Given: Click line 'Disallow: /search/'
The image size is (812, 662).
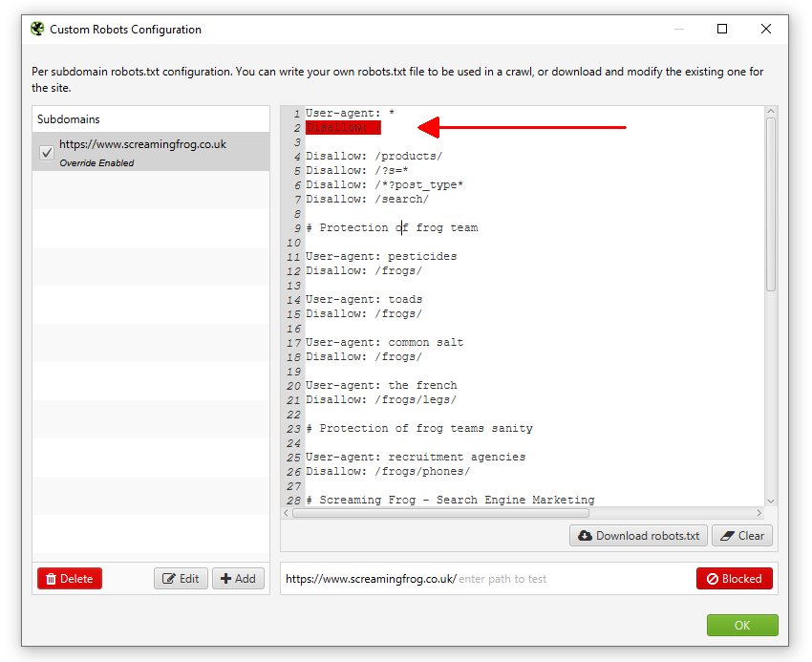Looking at the screenshot, I should tap(367, 199).
